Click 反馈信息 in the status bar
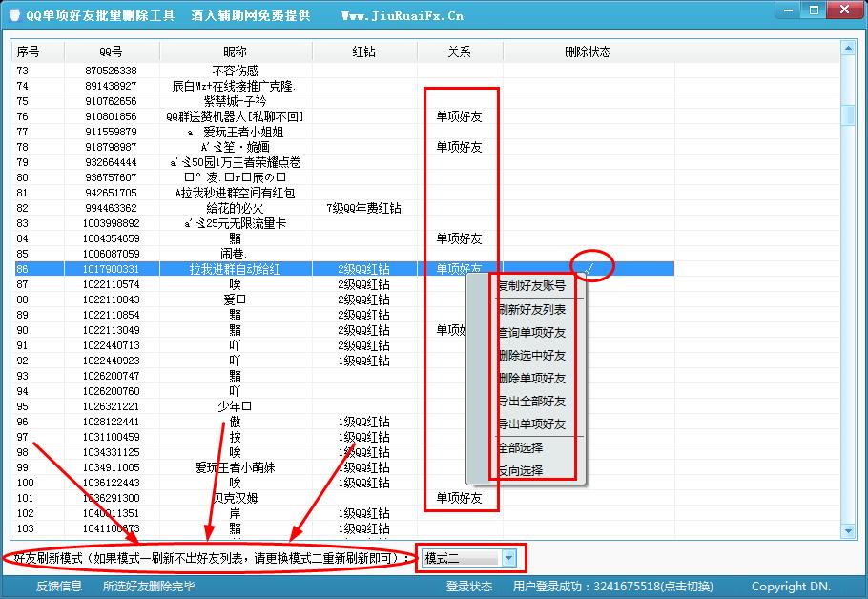 click(59, 587)
